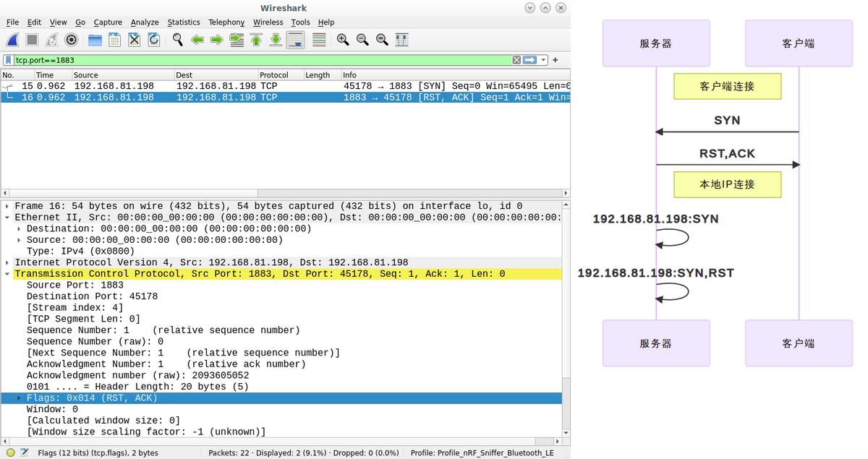
Task: Clear the display filter text
Action: 516,60
